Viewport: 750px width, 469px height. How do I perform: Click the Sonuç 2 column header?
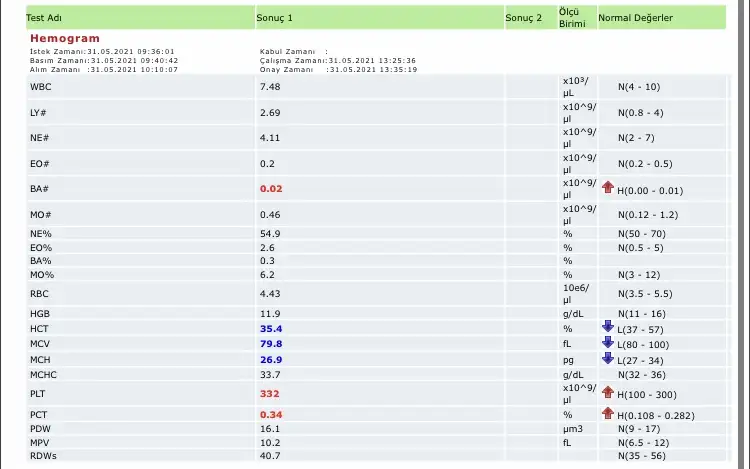point(523,18)
